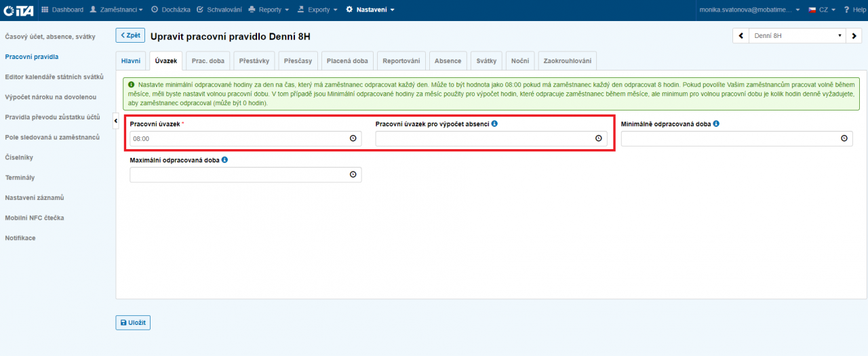Image resolution: width=868 pixels, height=356 pixels.
Task: Go to previous work rule with left arrow
Action: coord(741,36)
